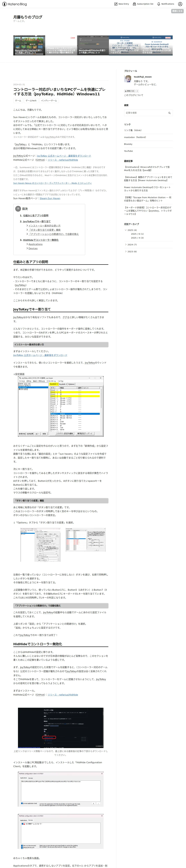Click the 2024-01-31 post date
The height and width of the screenshot is (868, 186).
click(x=19, y=85)
